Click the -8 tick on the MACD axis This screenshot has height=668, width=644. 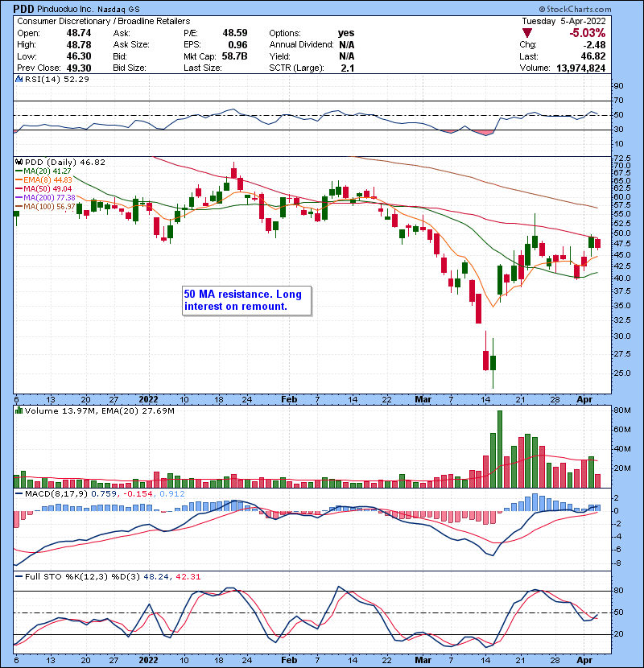(x=618, y=563)
